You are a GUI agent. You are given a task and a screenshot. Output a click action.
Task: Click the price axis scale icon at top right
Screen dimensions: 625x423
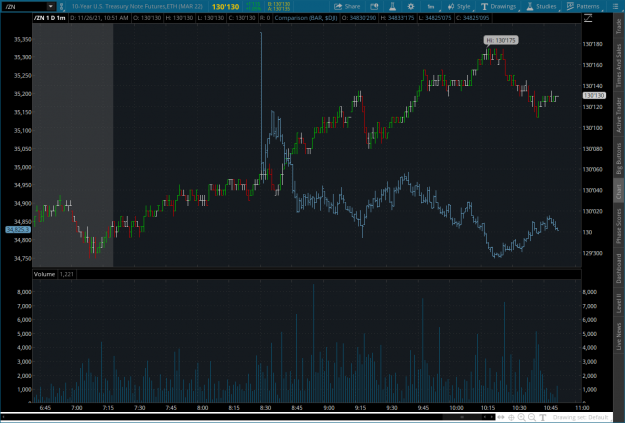[588, 18]
